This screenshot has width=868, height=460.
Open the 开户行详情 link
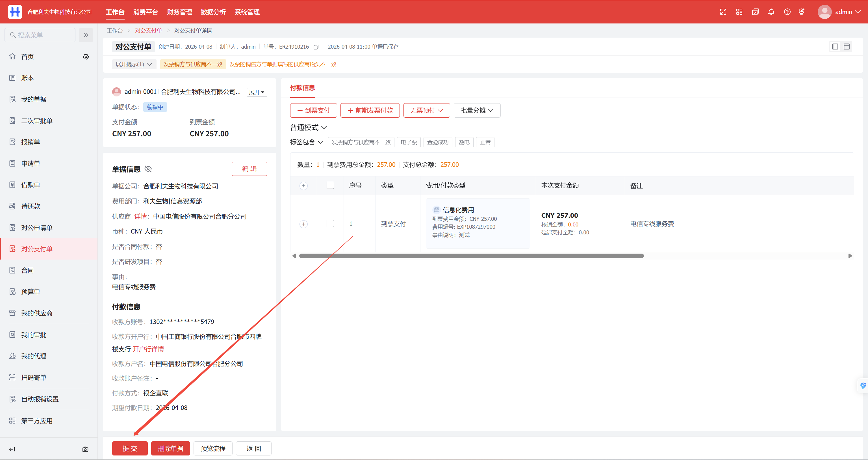click(148, 349)
